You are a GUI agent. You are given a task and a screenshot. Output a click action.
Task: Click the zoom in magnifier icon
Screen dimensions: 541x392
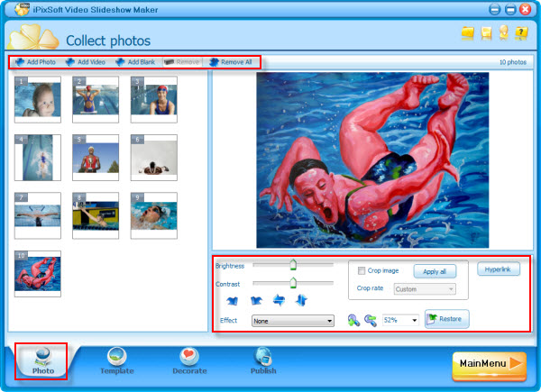353,320
